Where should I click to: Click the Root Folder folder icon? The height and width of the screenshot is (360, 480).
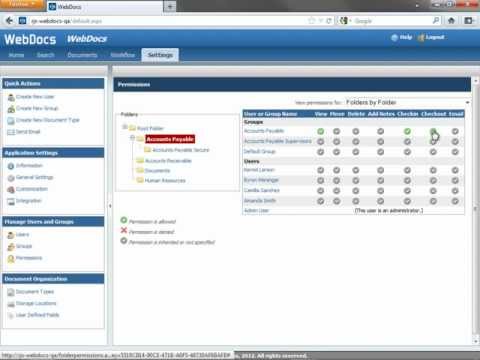tap(133, 128)
